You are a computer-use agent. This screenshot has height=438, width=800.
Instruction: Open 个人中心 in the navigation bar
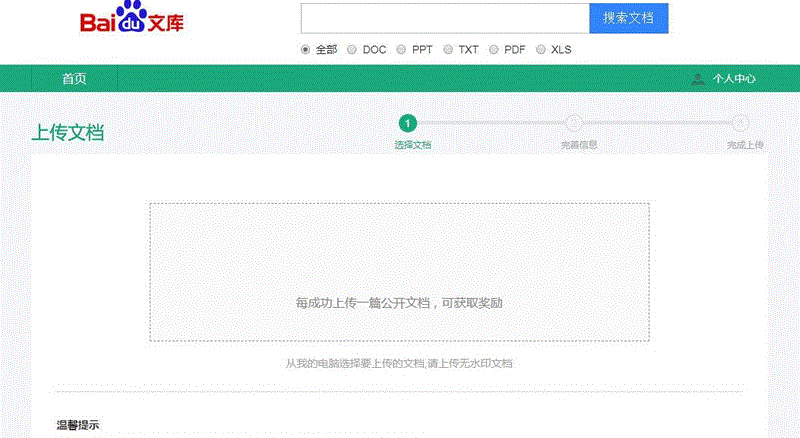734,79
